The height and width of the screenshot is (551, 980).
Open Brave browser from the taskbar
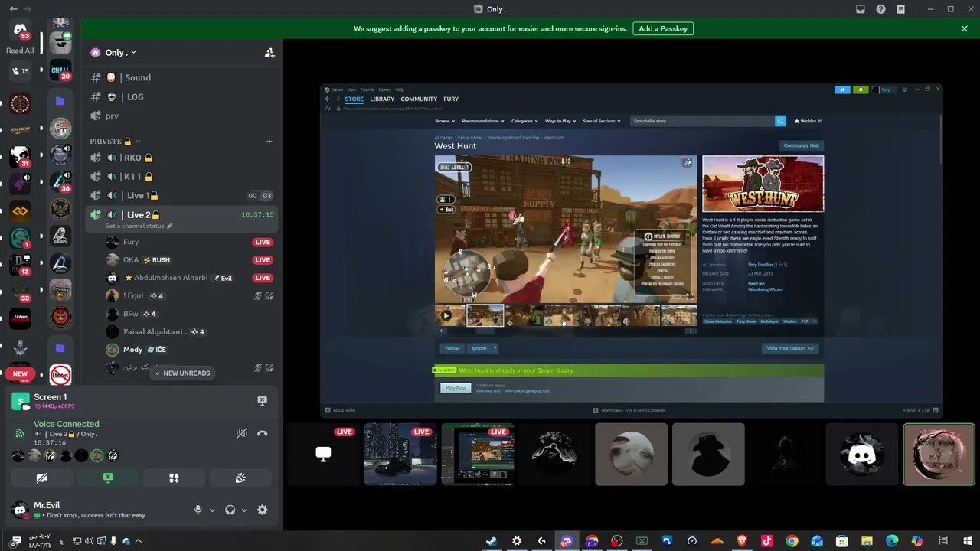click(742, 541)
